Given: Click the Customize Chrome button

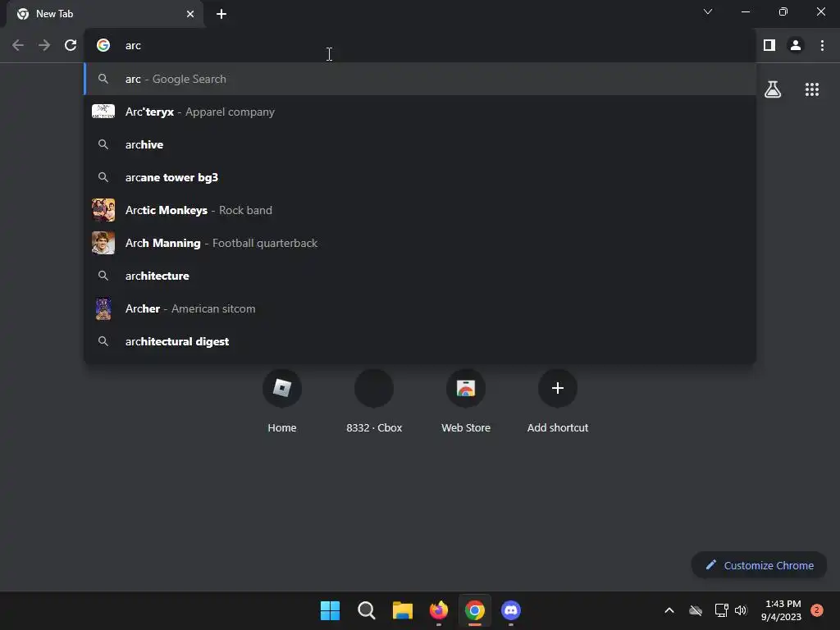Looking at the screenshot, I should tap(759, 565).
